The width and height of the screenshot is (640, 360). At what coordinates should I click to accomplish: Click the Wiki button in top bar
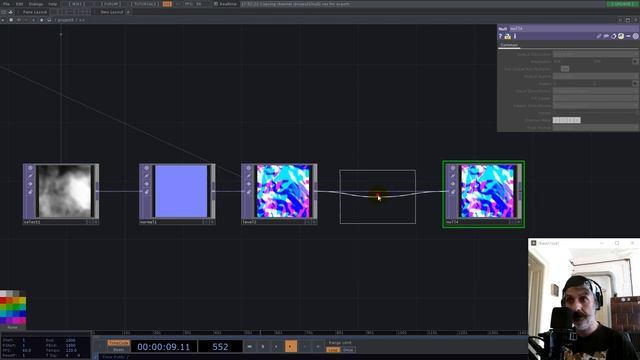tap(76, 4)
